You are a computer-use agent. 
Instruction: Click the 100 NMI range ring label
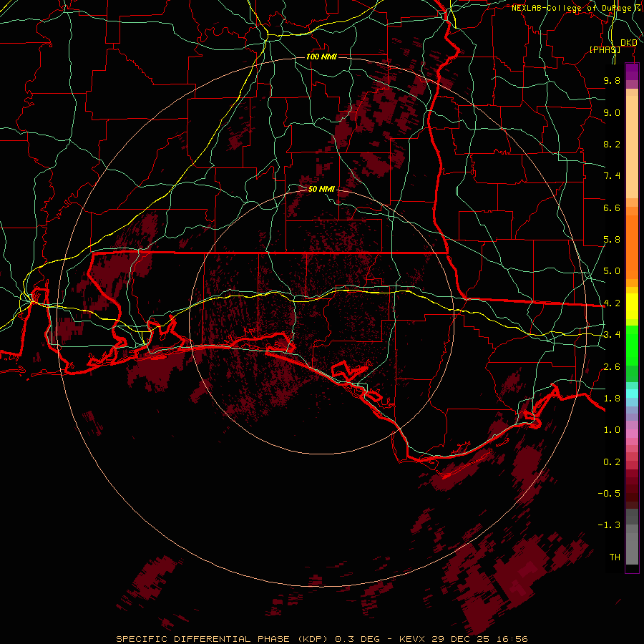point(321,57)
